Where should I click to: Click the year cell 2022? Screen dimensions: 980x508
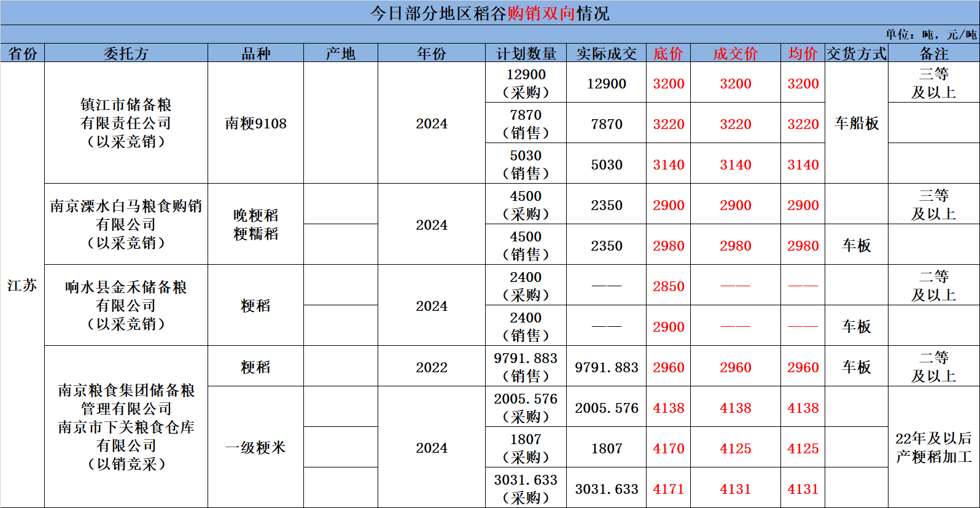pos(432,367)
